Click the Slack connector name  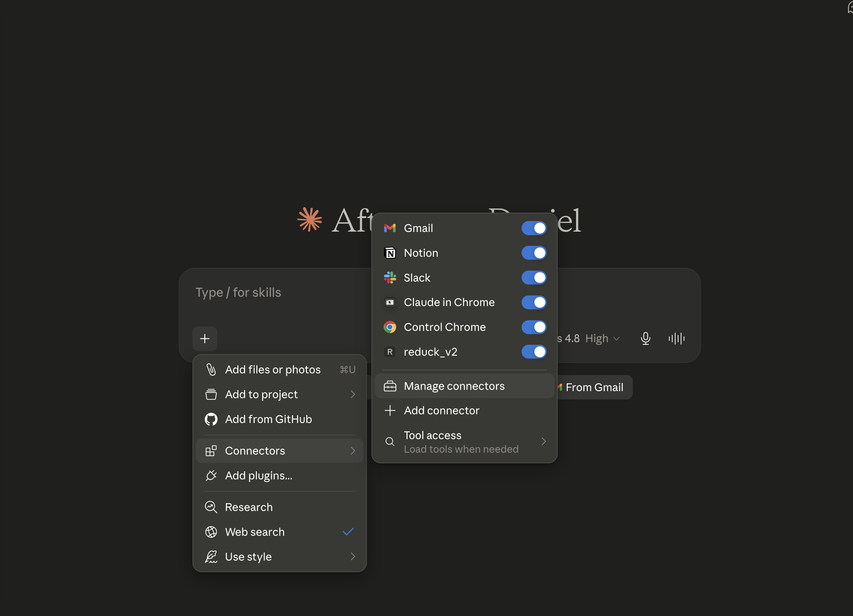coord(417,278)
